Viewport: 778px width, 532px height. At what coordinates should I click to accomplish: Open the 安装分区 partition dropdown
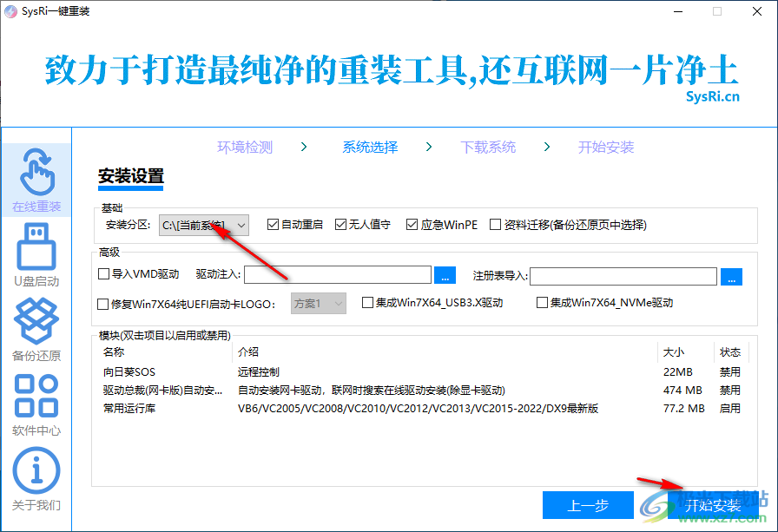pyautogui.click(x=241, y=224)
